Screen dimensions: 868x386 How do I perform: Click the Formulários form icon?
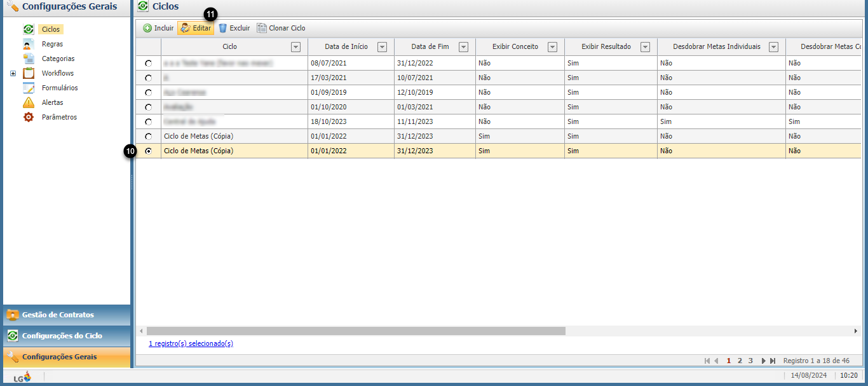(x=29, y=88)
